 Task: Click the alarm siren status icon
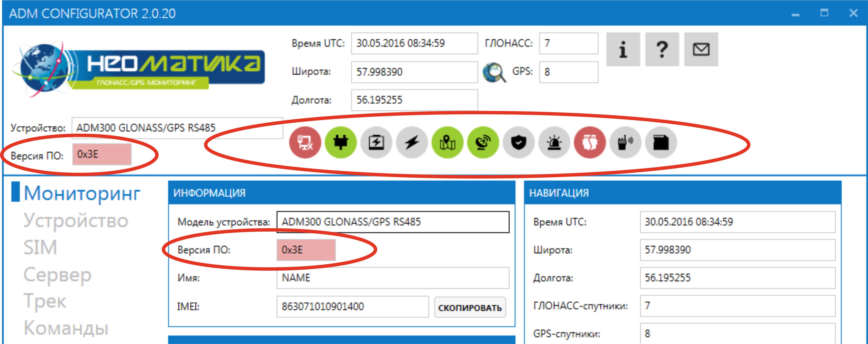coord(554,143)
